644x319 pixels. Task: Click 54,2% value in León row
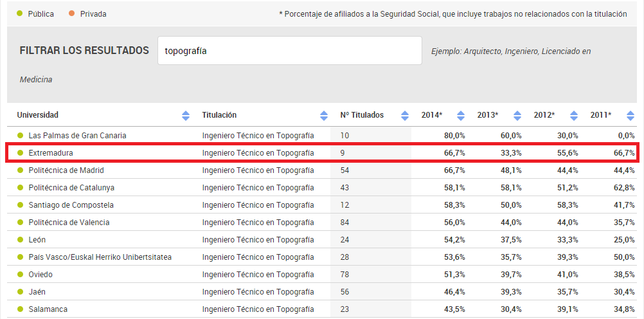click(454, 240)
